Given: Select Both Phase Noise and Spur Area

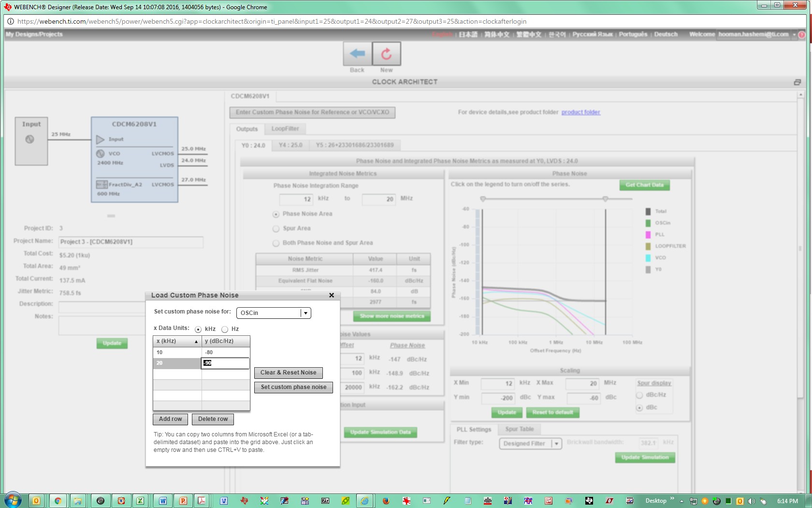Looking at the screenshot, I should (x=276, y=243).
